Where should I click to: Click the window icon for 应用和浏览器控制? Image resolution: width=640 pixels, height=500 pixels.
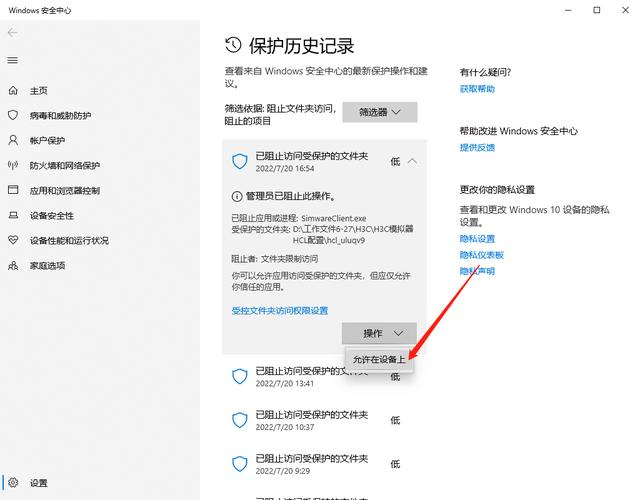[x=13, y=190]
